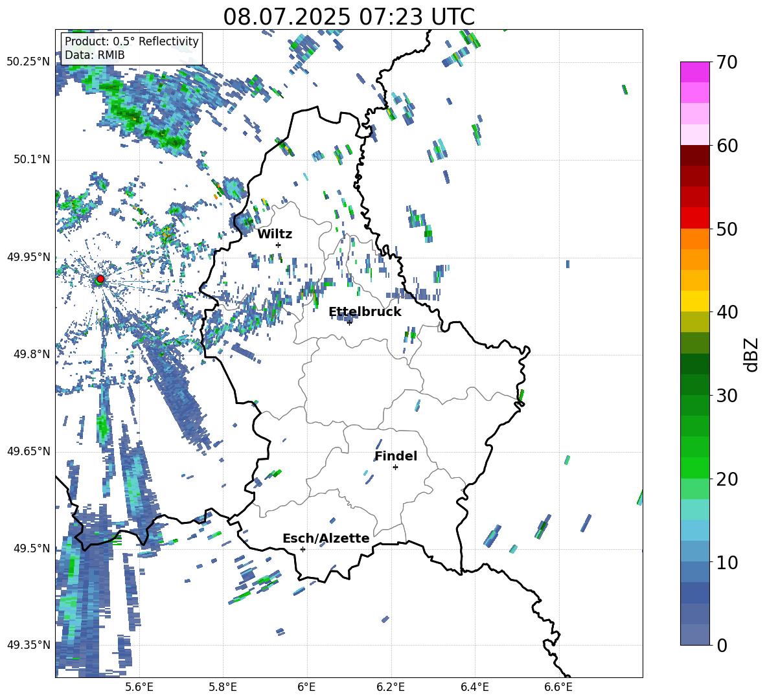Click the 49.35°N latitude label
767x700 pixels.
pos(29,645)
